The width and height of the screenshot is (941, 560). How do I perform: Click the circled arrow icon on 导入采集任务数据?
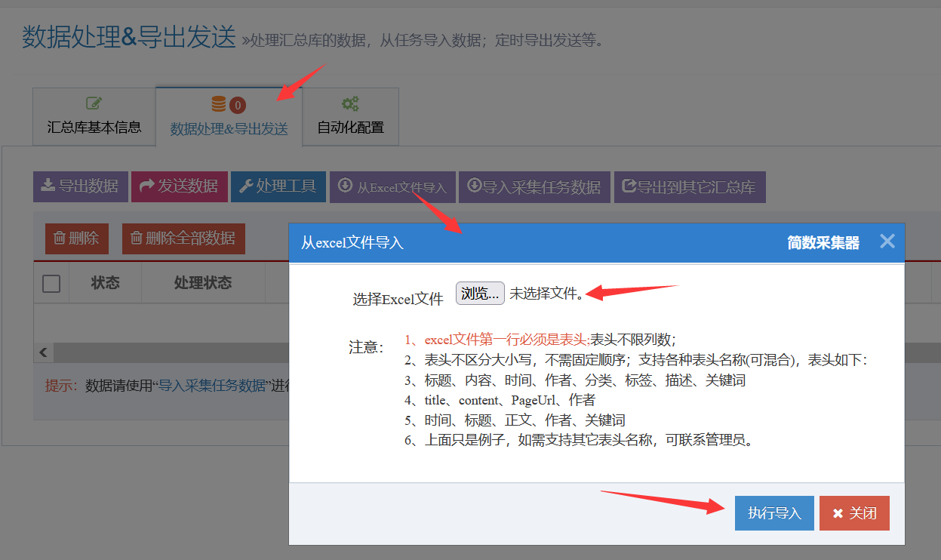point(474,185)
